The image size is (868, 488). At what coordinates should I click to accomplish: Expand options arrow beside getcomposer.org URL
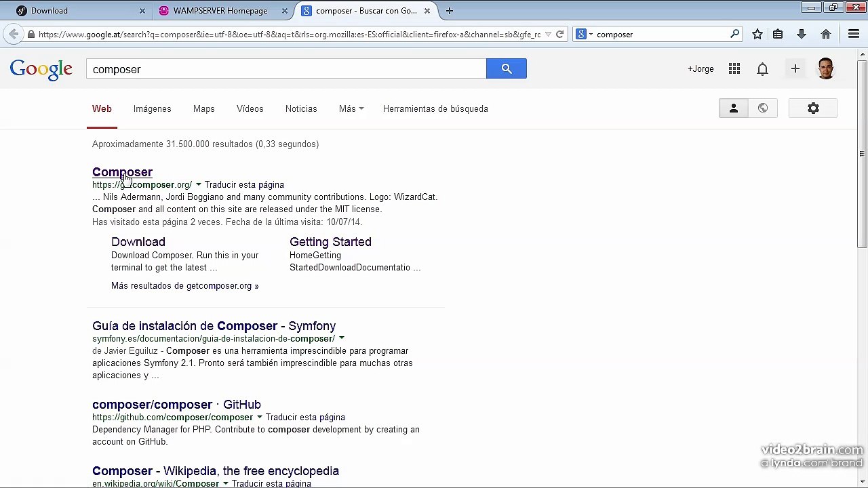click(198, 185)
